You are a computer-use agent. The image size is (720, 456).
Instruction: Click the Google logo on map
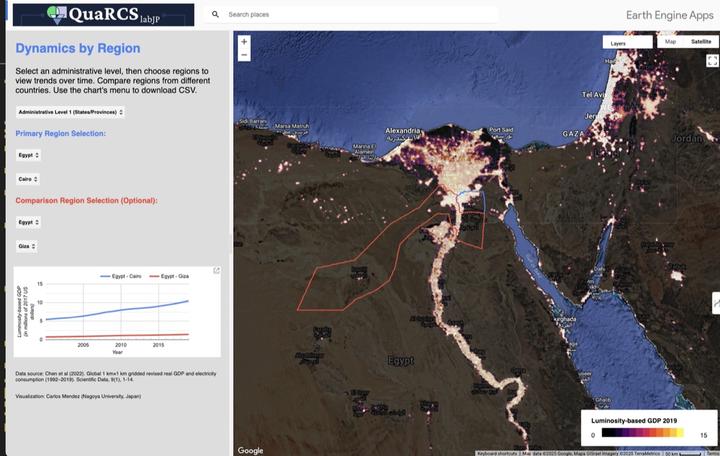pos(250,450)
